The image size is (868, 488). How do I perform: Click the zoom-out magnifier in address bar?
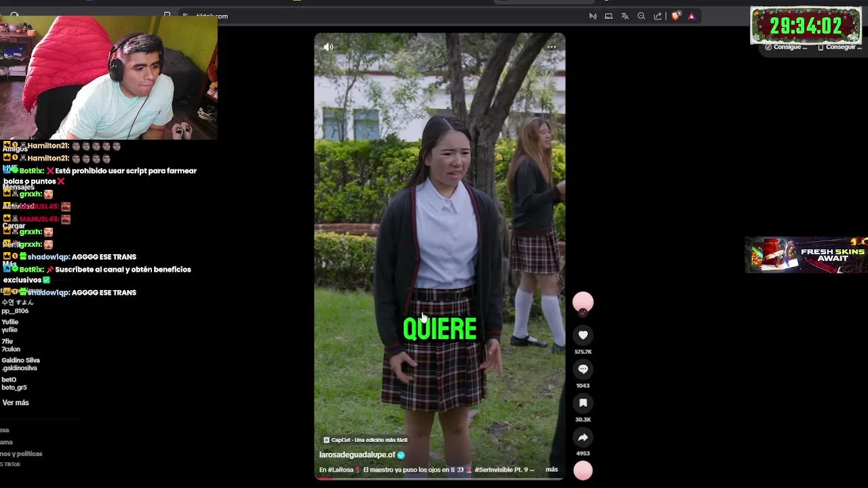pyautogui.click(x=642, y=16)
